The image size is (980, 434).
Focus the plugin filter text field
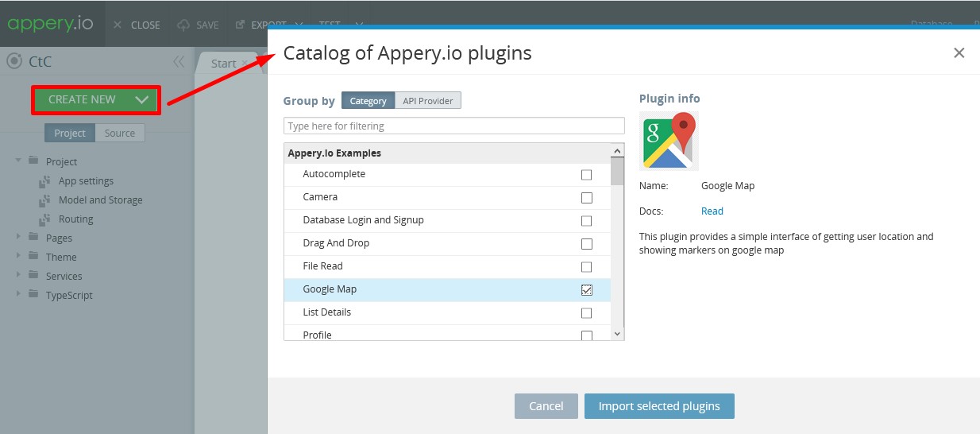(454, 126)
